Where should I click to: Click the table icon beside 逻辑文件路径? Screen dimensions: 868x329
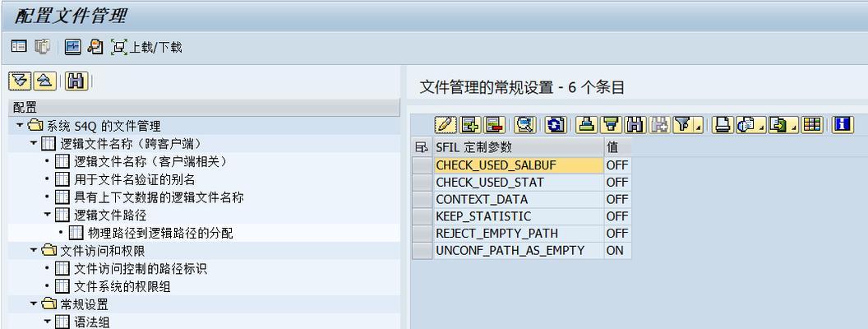62,215
